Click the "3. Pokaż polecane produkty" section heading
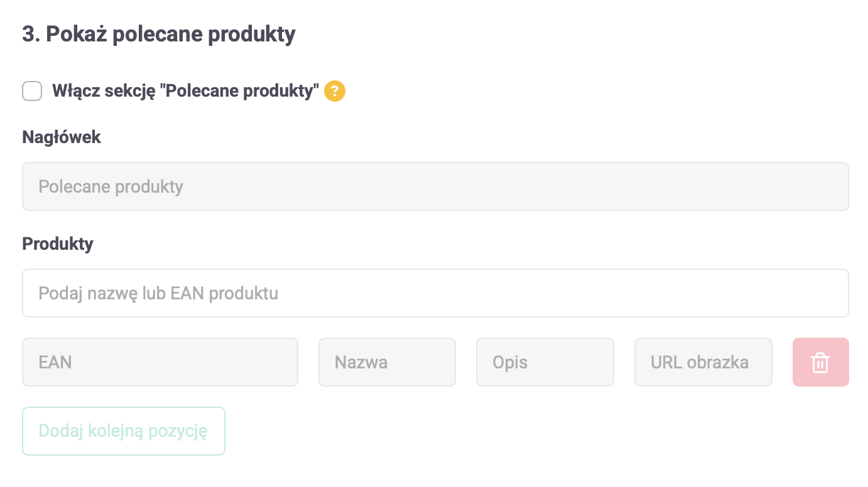The height and width of the screenshot is (487, 868). click(159, 34)
